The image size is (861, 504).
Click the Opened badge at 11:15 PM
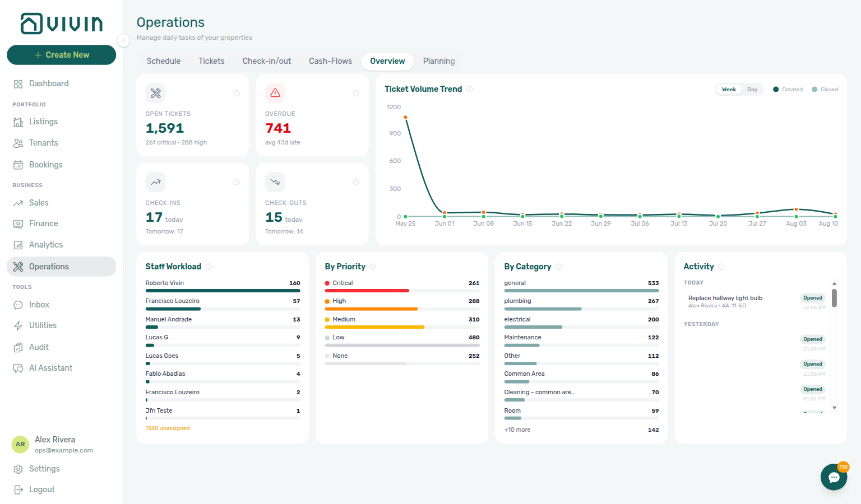[813, 339]
